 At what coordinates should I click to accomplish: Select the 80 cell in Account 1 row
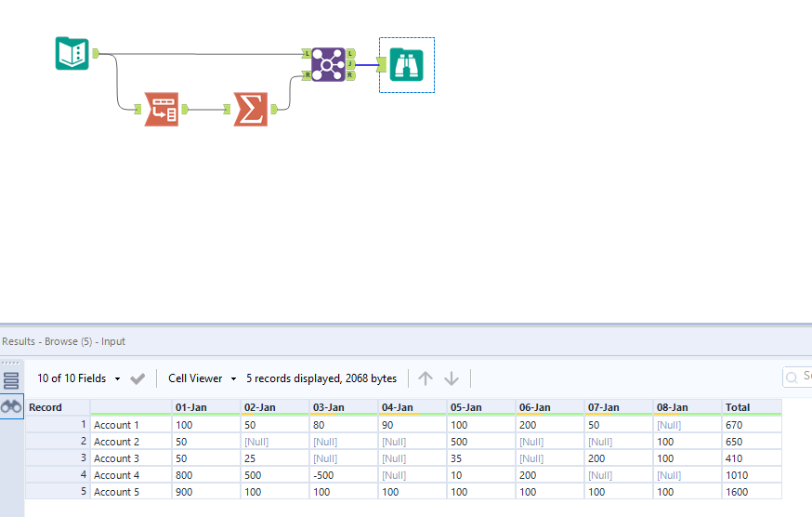coord(344,425)
